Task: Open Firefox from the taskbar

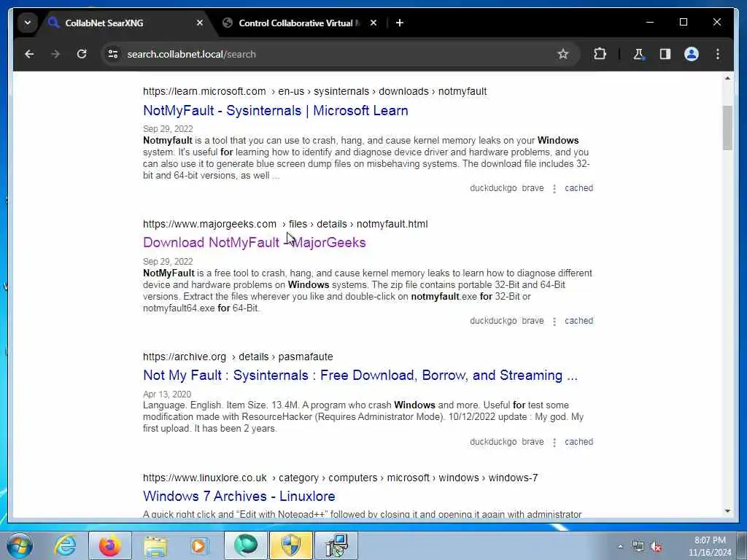Action: tap(109, 545)
